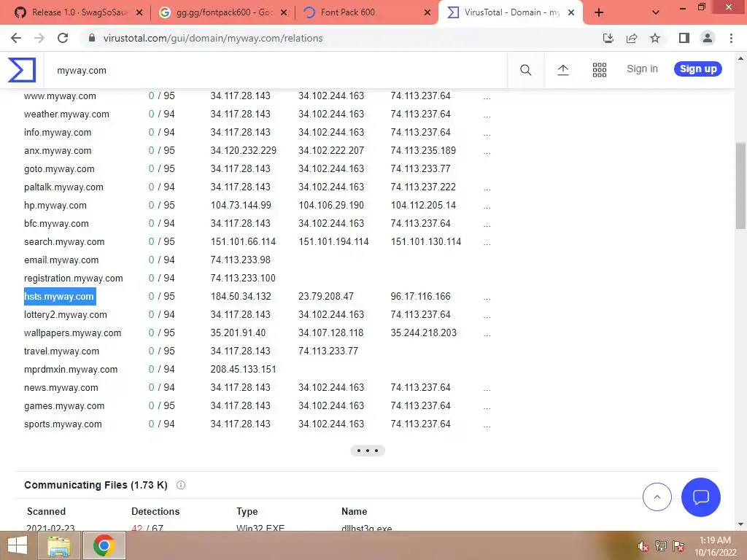This screenshot has width=747, height=560.
Task: Open a new browser tab
Action: [x=599, y=13]
